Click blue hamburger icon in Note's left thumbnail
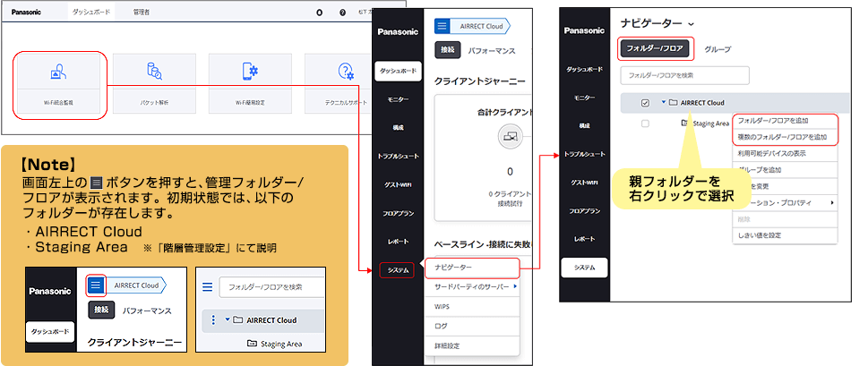Viewport: 868px width, 366px height. coord(97,285)
